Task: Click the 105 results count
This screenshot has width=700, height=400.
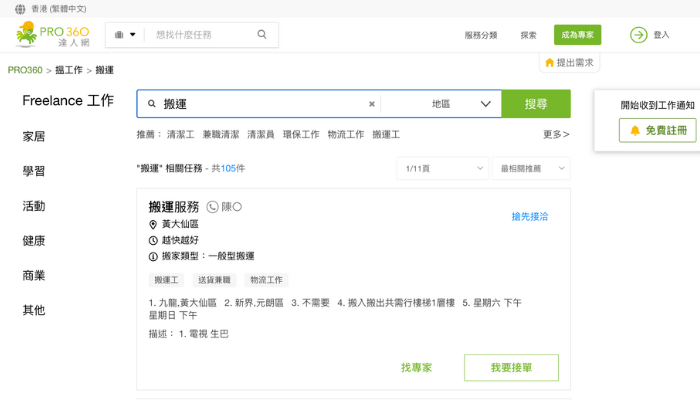Action: 228,168
